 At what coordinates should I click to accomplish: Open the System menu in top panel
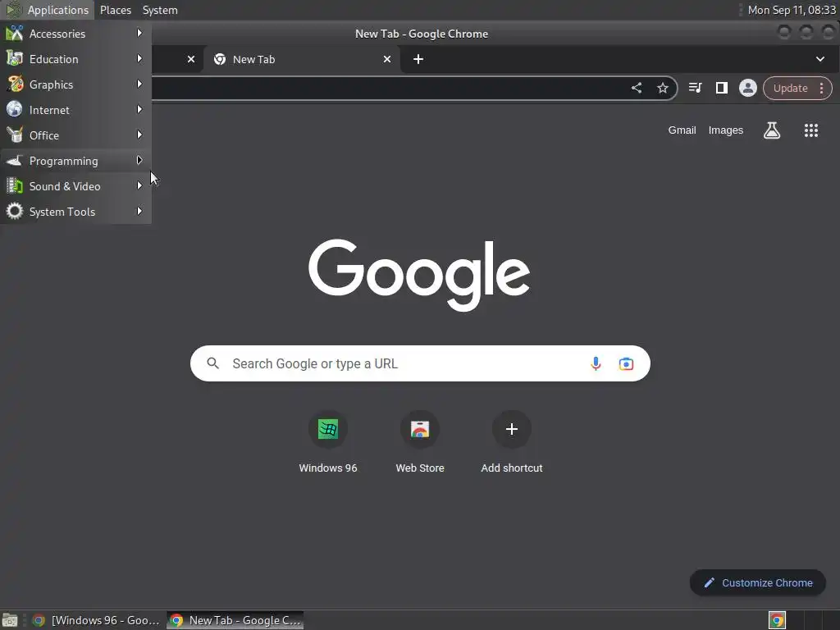pyautogui.click(x=160, y=10)
